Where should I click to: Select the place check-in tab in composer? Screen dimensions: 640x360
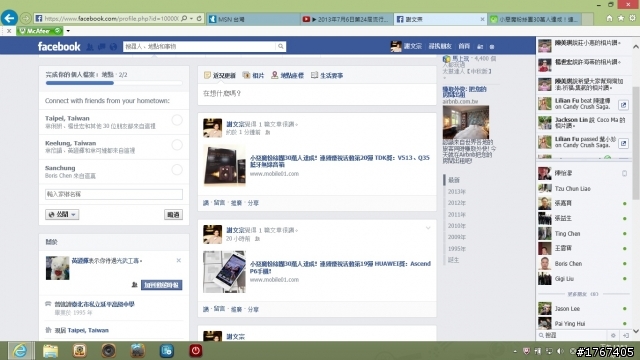[287, 76]
